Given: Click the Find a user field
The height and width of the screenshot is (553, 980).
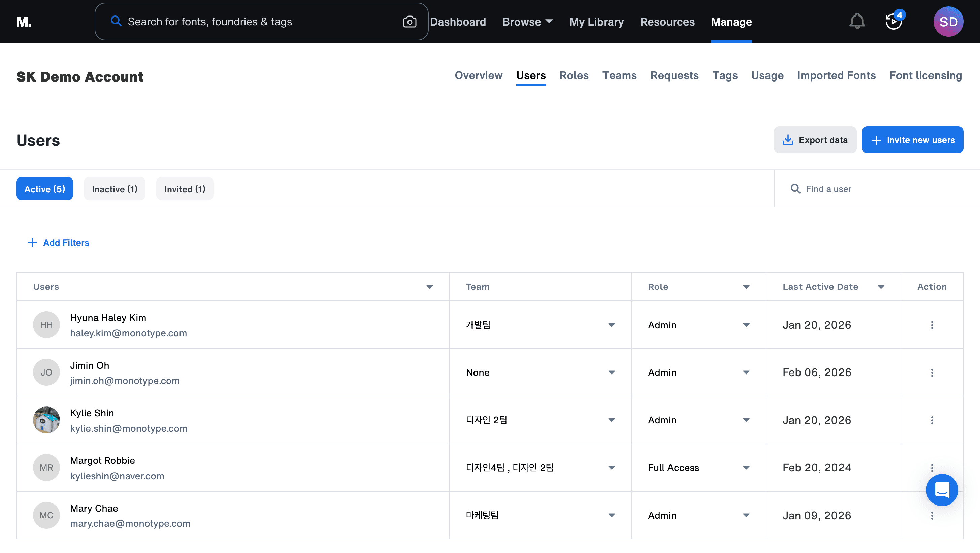Looking at the screenshot, I should point(875,189).
